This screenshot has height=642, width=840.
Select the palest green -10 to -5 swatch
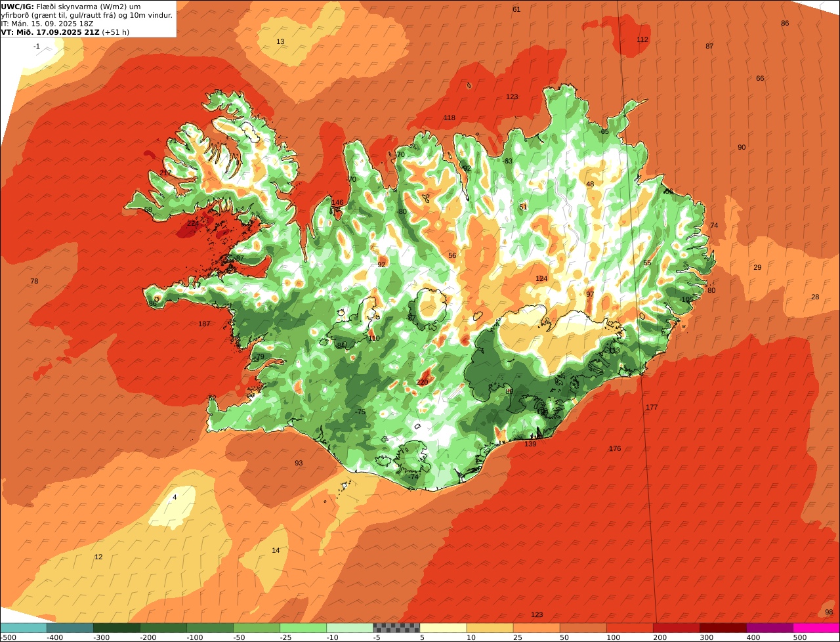(350, 628)
